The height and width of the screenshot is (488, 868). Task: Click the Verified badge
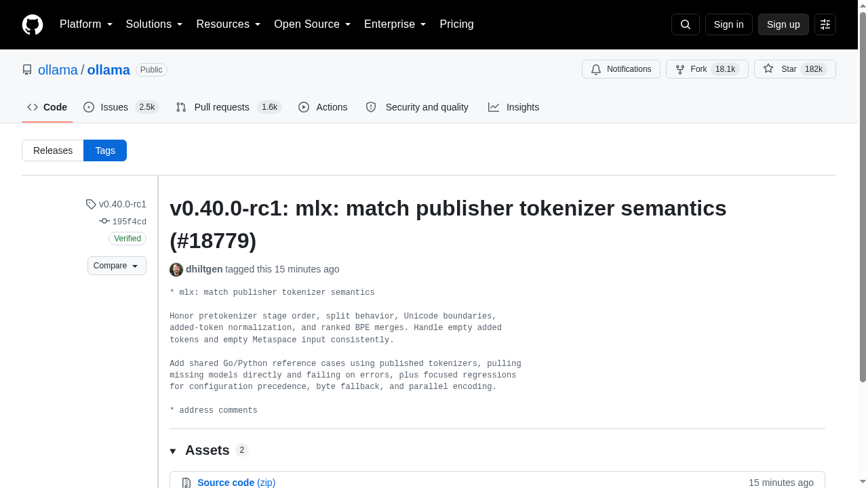(127, 239)
